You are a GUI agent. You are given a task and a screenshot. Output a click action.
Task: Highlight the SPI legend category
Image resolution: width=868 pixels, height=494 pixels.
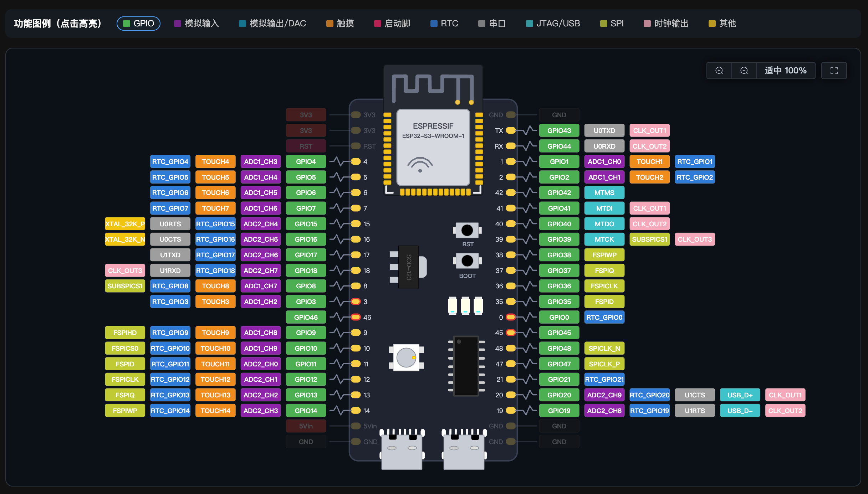(x=612, y=24)
